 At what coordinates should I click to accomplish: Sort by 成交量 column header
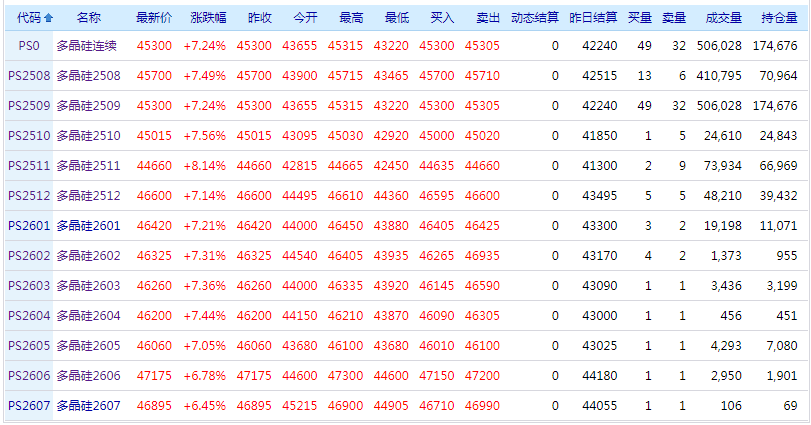[x=724, y=18]
